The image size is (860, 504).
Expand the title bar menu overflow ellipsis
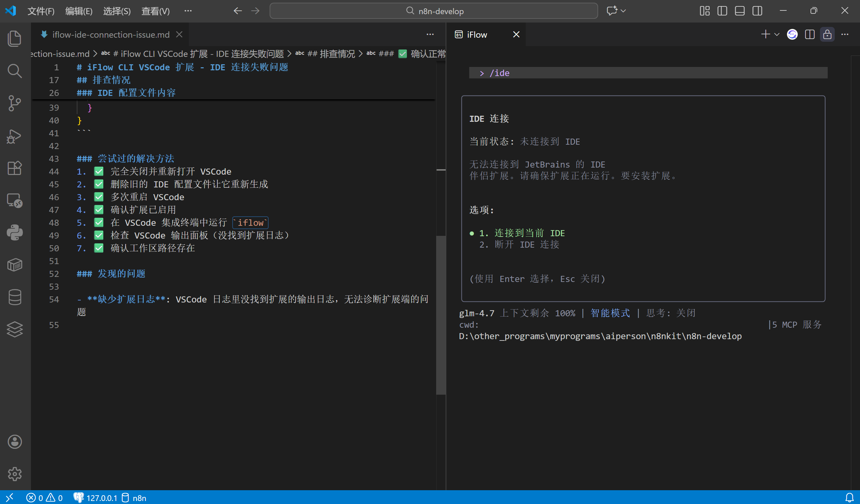[188, 11]
